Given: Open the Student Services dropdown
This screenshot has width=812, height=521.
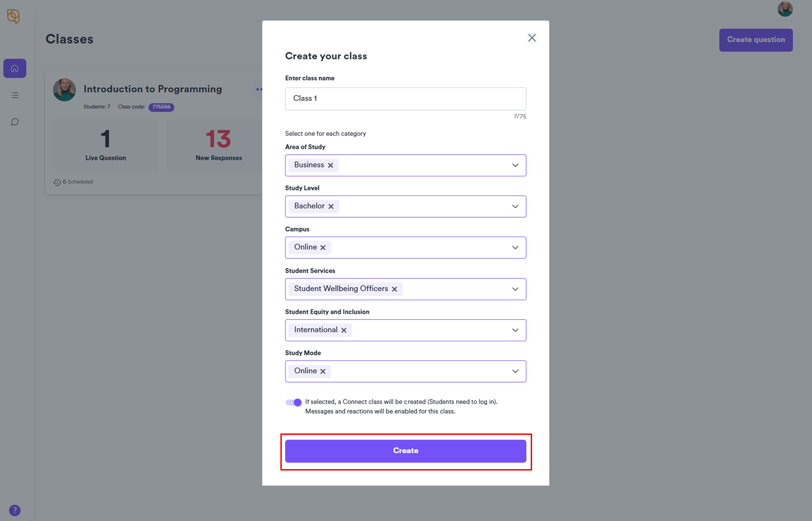Looking at the screenshot, I should pyautogui.click(x=515, y=289).
